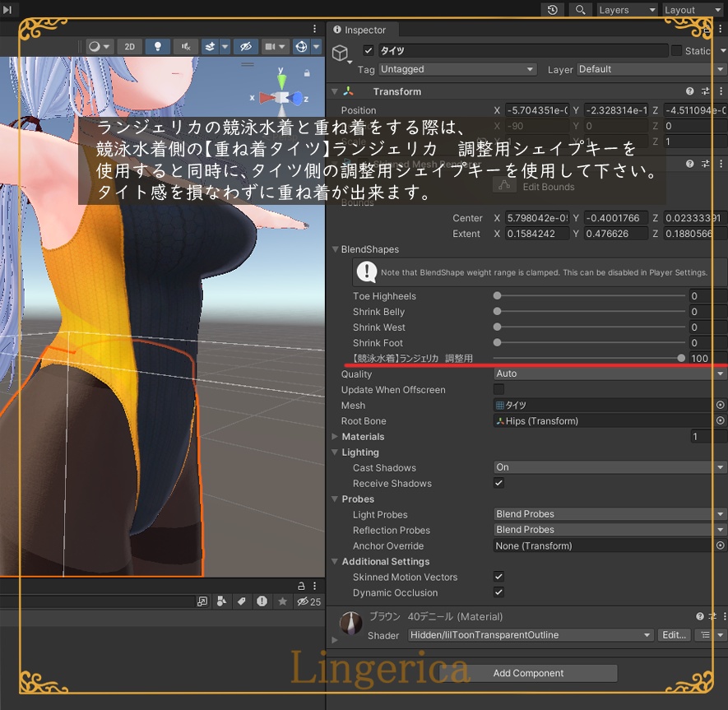This screenshot has height=710, width=728.
Task: Toggle scene gizmos with the globe icon
Action: (301, 46)
